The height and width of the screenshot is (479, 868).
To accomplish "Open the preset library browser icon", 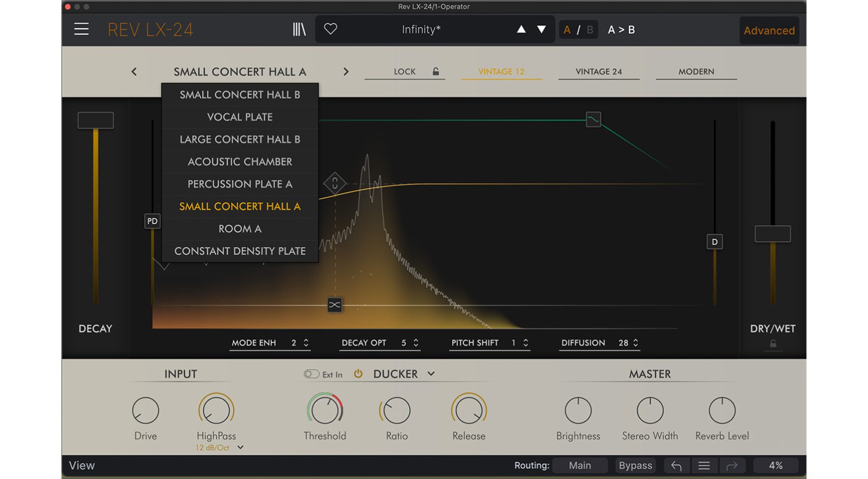I will pyautogui.click(x=299, y=29).
